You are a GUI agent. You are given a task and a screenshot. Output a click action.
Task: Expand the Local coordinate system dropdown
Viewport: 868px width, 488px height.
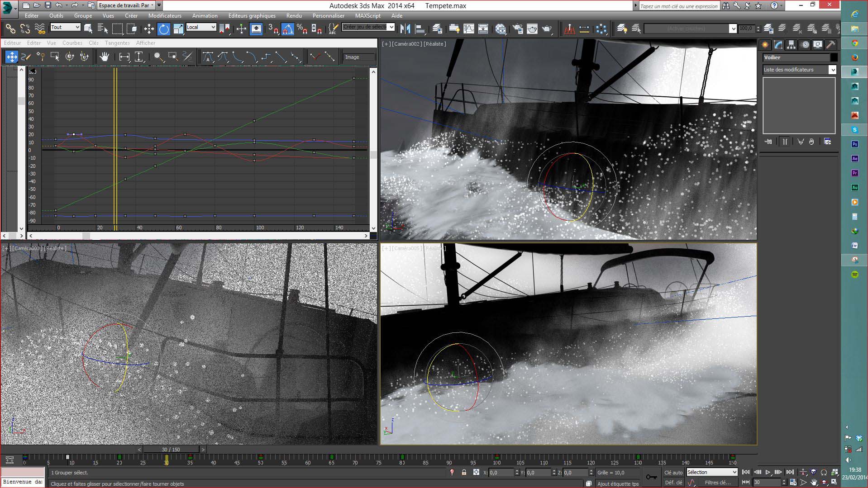click(x=201, y=27)
